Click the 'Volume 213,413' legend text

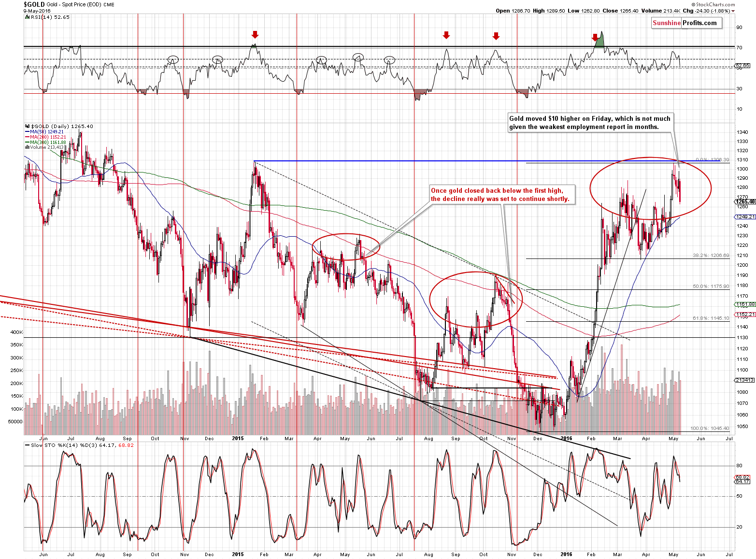[x=47, y=147]
